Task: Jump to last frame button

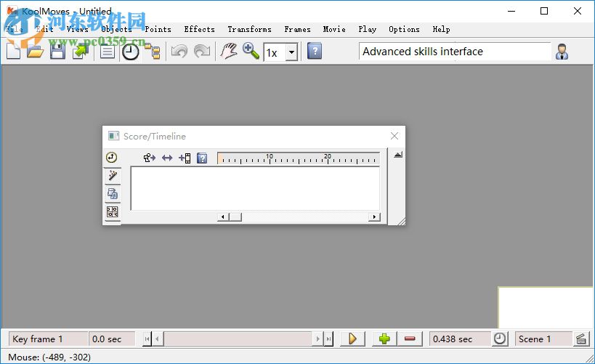Action: point(328,339)
